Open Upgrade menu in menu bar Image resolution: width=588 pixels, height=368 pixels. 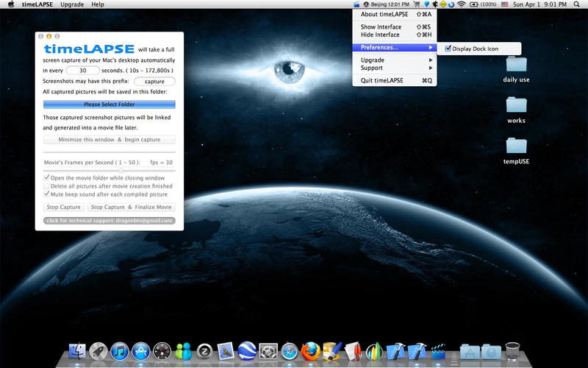point(72,4)
